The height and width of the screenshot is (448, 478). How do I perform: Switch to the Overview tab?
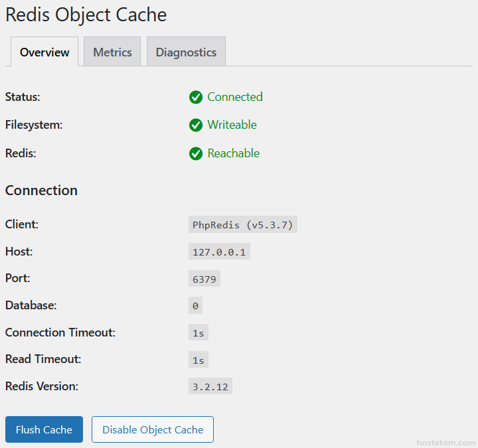coord(44,52)
